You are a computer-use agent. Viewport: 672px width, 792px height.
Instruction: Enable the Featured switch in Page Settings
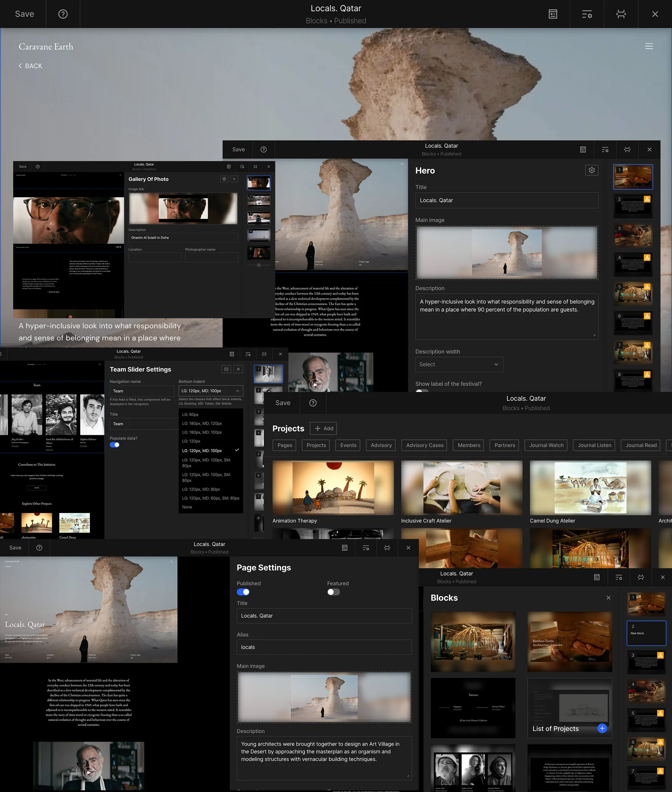[333, 592]
